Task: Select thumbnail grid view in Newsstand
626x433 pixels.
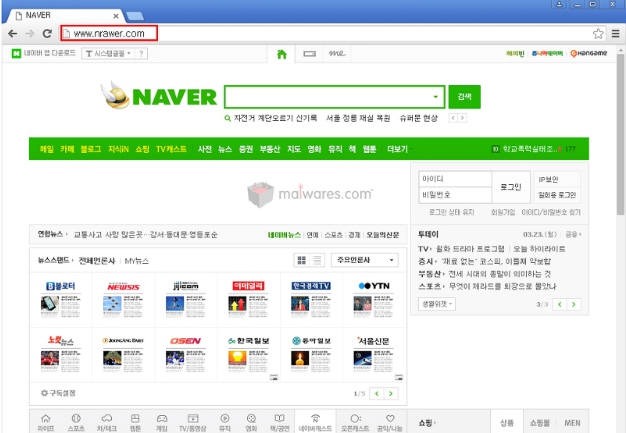Action: point(302,260)
